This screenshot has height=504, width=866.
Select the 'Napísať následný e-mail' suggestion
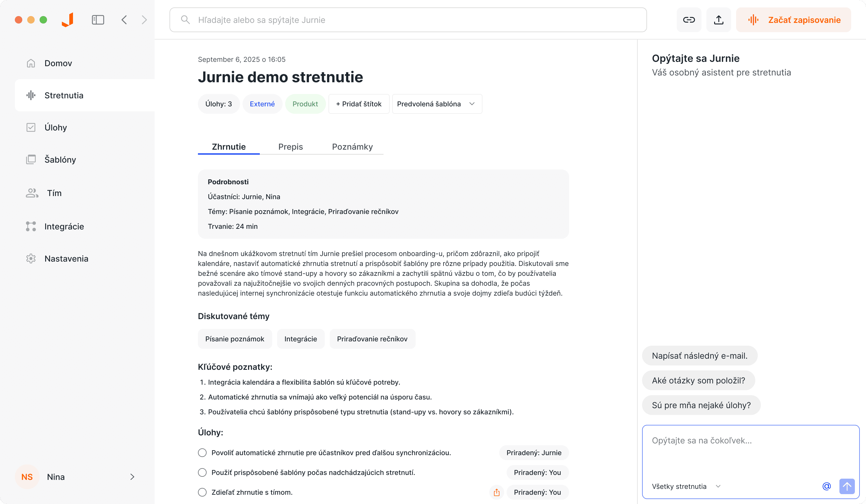(x=699, y=356)
